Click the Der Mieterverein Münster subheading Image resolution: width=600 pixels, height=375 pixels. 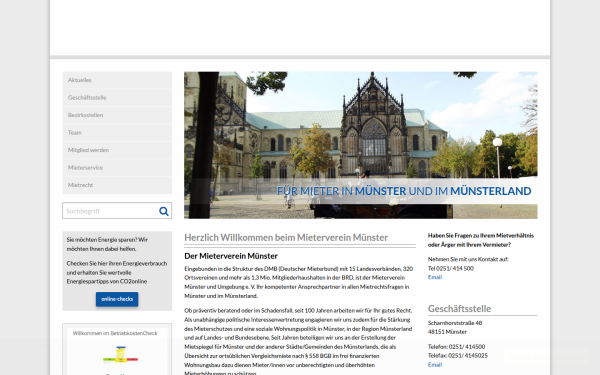click(x=231, y=256)
